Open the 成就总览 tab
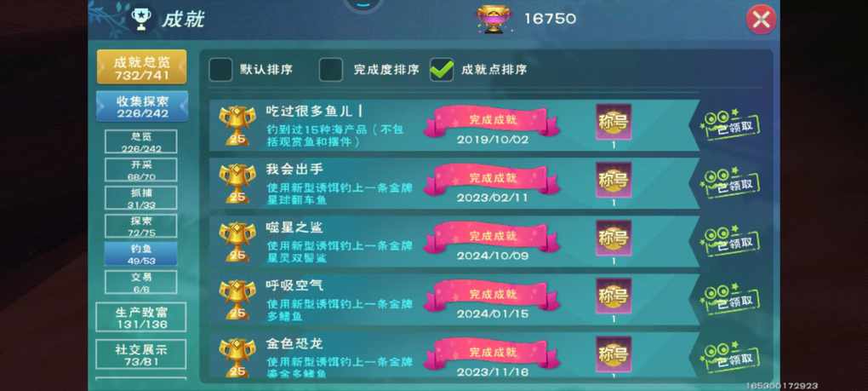This screenshot has height=391, width=868. point(142,67)
